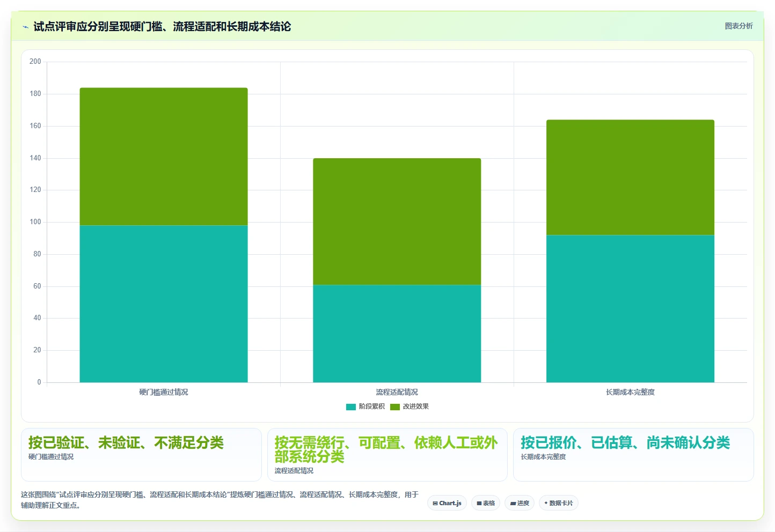
Task: Click the teal bar segment for 流程适配情况
Action: pos(397,334)
